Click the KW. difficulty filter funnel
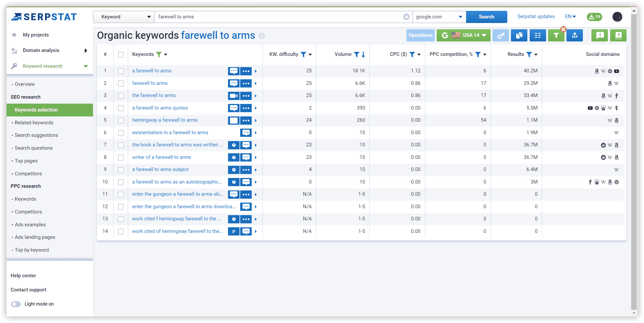The height and width of the screenshot is (323, 644). coord(303,55)
